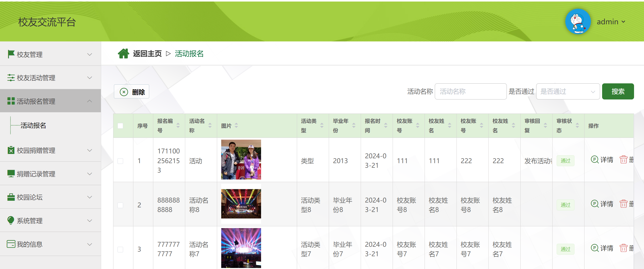Open the 是否通过 dropdown filter

pyautogui.click(x=568, y=92)
